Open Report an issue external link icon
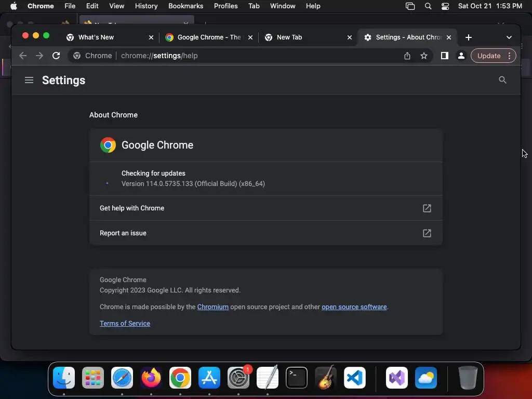 pyautogui.click(x=427, y=233)
